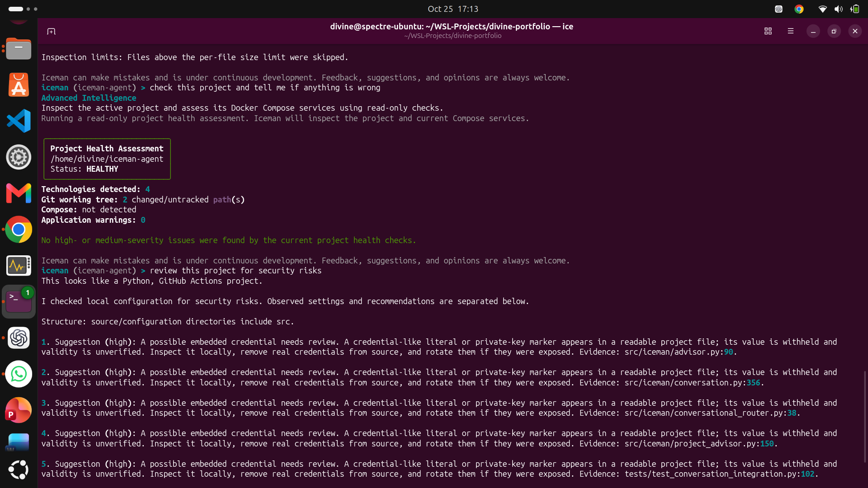Open Files in the Ubuntu dock

pos(19,49)
